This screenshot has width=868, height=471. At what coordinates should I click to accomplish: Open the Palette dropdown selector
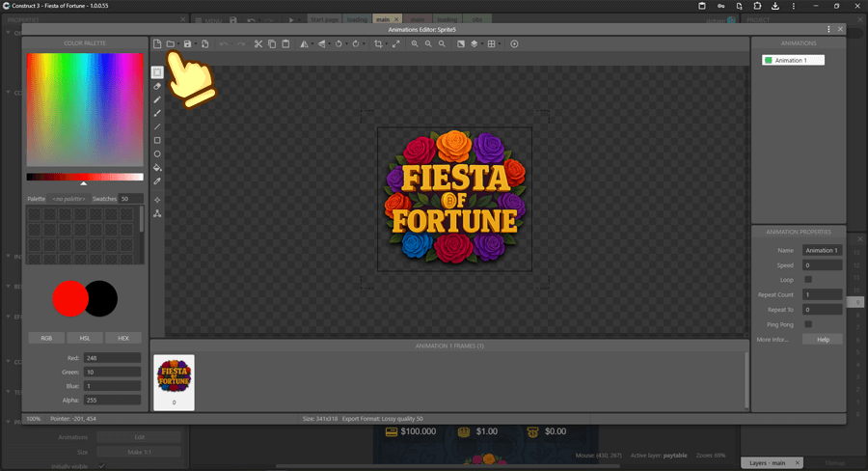pos(68,199)
